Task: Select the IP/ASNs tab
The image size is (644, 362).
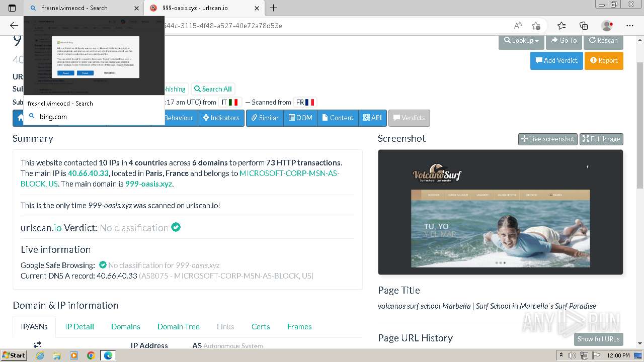Action: coord(34,326)
